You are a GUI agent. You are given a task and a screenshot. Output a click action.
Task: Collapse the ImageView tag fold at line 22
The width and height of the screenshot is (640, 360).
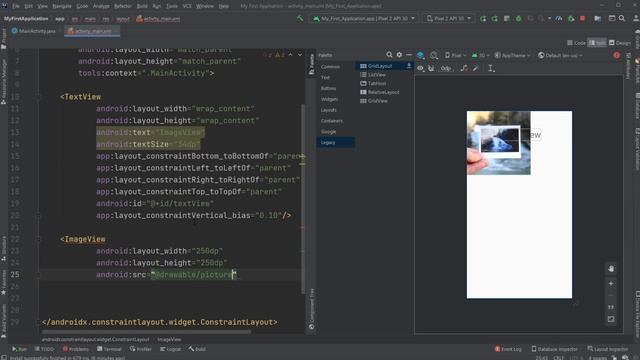pos(39,239)
